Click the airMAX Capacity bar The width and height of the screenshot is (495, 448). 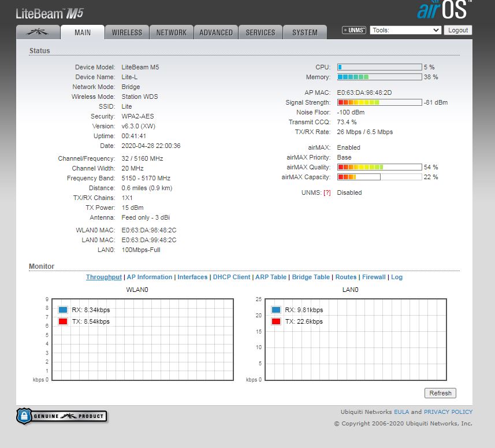[379, 177]
